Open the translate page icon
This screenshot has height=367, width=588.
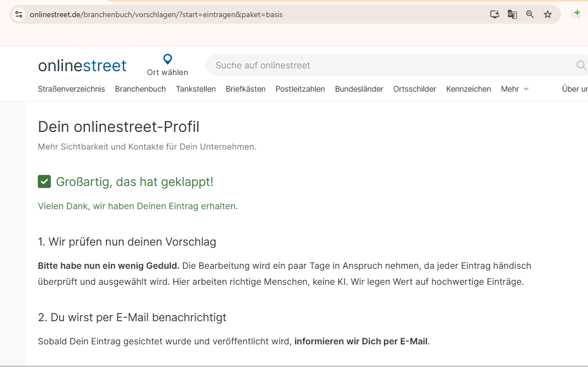click(x=512, y=15)
